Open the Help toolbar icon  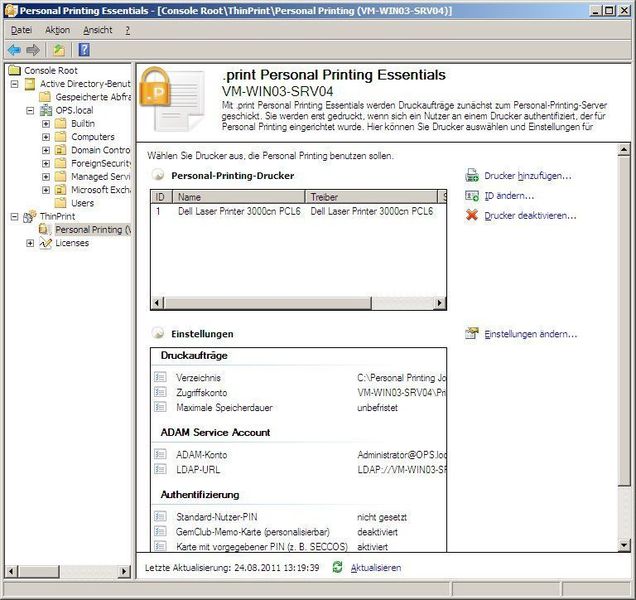84,50
